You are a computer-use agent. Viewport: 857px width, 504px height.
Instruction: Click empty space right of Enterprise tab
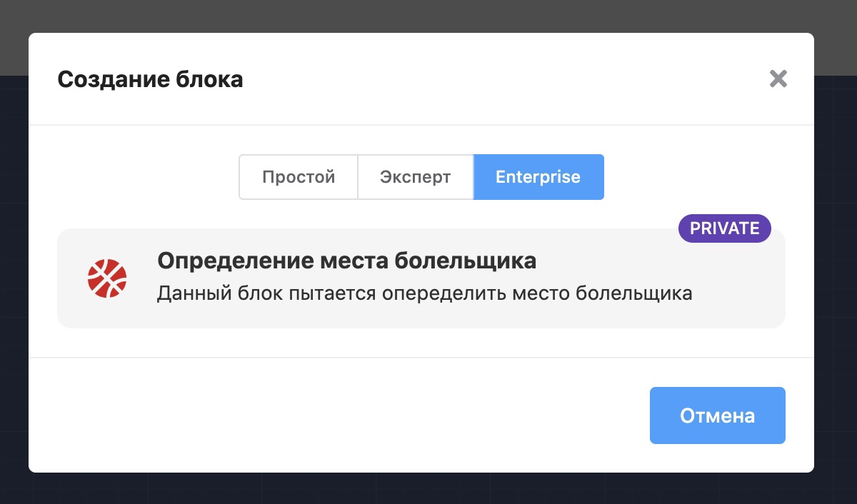click(700, 177)
